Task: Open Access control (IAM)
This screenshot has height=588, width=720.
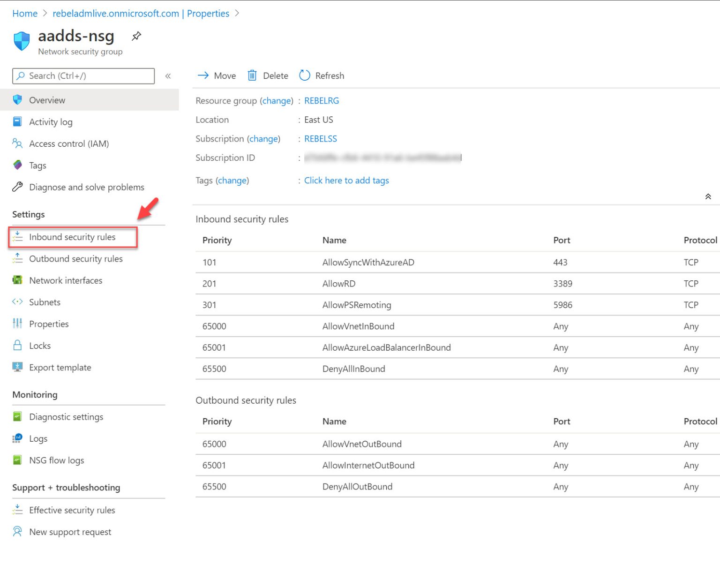Action: point(68,143)
